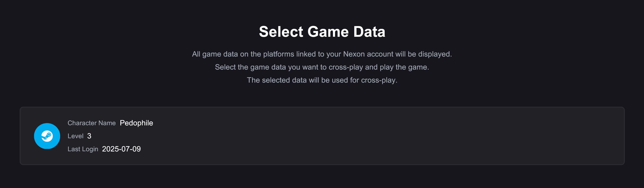Click the character name value text
This screenshot has width=644, height=188.
coord(136,123)
